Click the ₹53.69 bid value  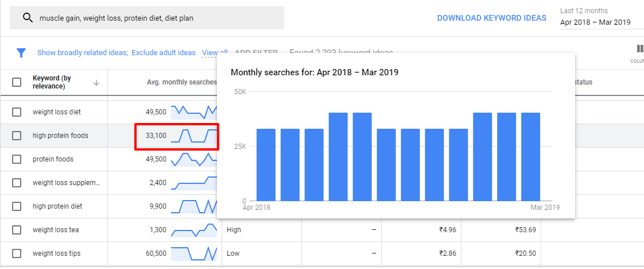click(526, 230)
